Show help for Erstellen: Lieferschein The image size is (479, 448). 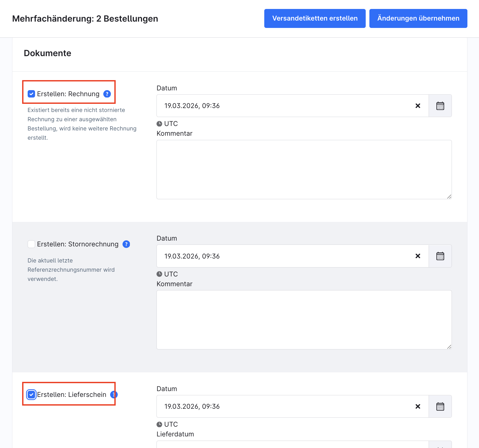pyautogui.click(x=114, y=395)
